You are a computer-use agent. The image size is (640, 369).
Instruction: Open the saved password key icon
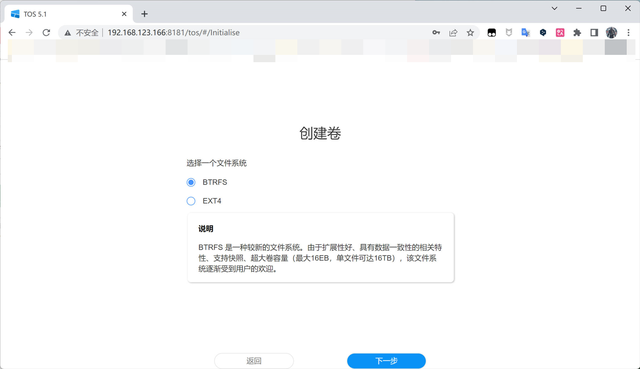tap(436, 33)
